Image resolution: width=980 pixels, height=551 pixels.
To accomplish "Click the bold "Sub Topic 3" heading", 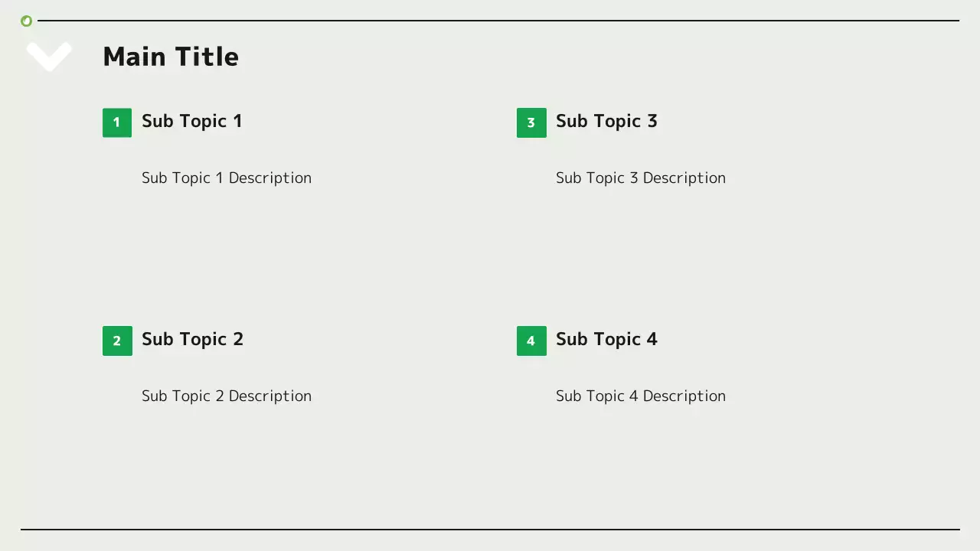I will coord(606,121).
